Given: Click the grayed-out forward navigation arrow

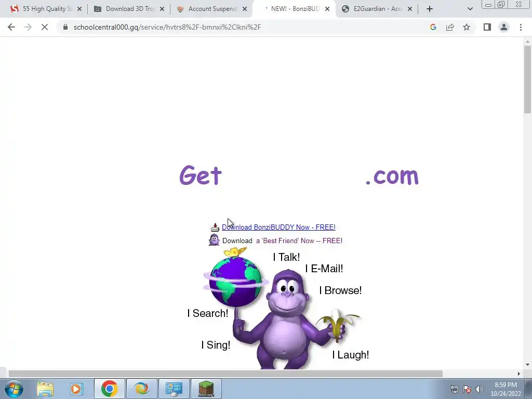Looking at the screenshot, I should click(x=28, y=27).
